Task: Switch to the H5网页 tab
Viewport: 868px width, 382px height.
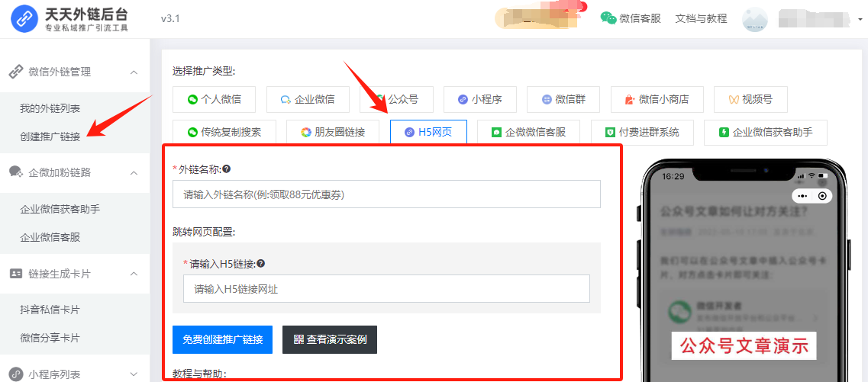Action: (x=428, y=132)
